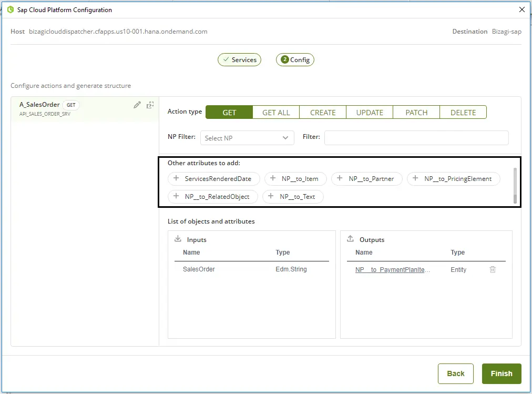This screenshot has height=394, width=532.
Task: Add the NP__to_RelatedObject attribute label
Action: coord(217,197)
